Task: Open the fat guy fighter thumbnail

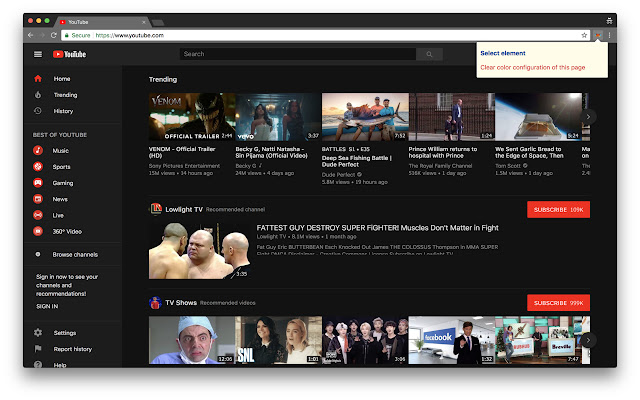Action: pos(200,251)
